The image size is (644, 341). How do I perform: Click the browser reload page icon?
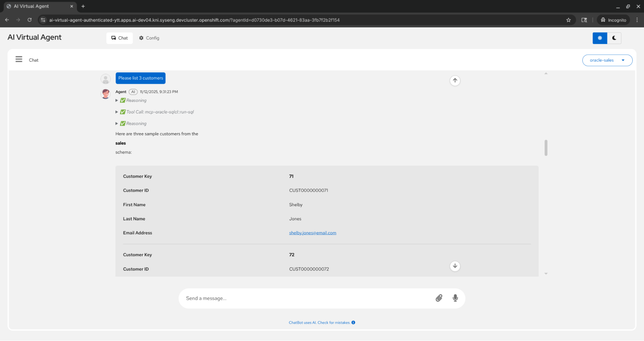pos(30,20)
